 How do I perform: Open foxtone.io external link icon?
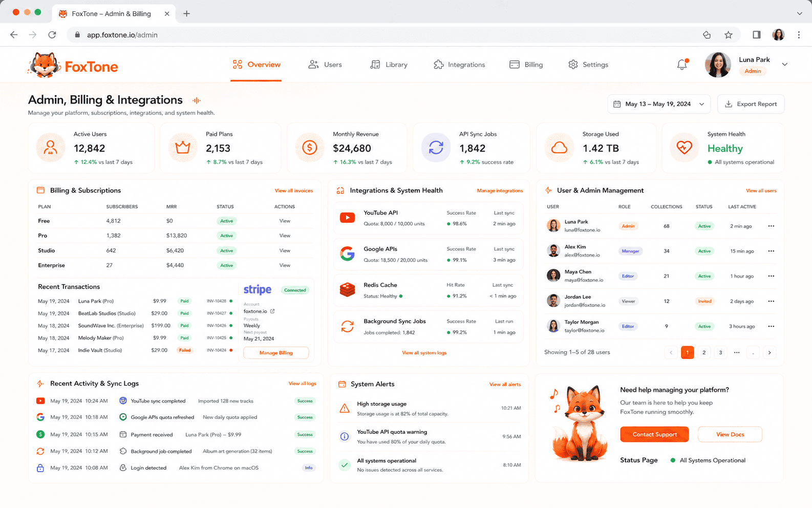click(272, 311)
